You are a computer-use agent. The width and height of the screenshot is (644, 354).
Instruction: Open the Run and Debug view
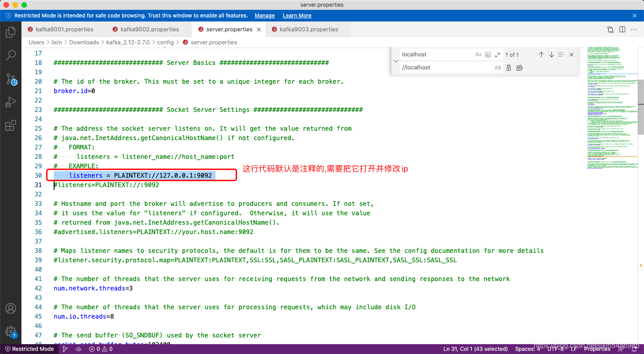click(x=11, y=102)
